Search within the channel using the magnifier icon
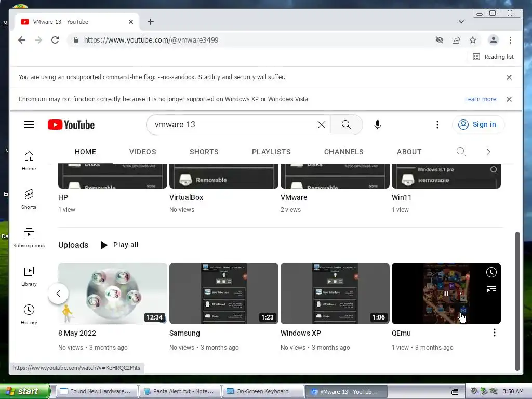 [461, 151]
